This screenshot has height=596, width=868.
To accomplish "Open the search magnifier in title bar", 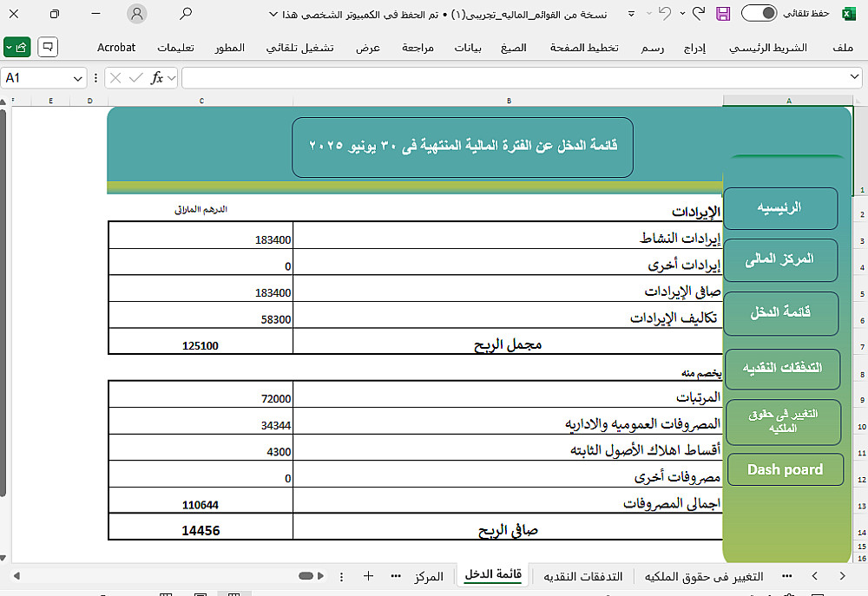I will click(186, 13).
